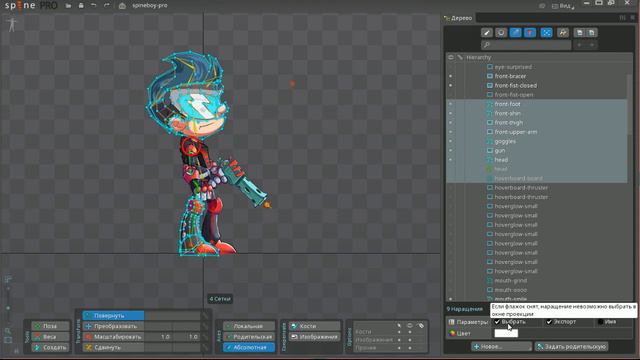Open project via folder icon in title bar

click(68, 6)
